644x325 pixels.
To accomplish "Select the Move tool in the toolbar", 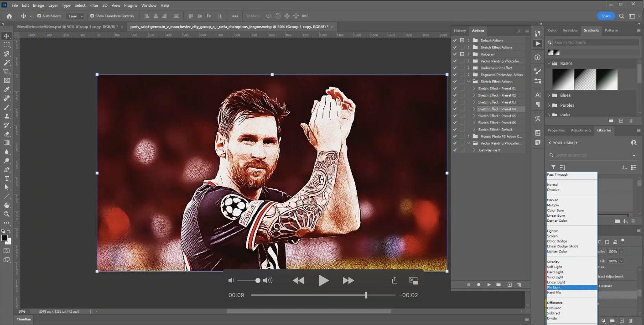I will (x=6, y=36).
